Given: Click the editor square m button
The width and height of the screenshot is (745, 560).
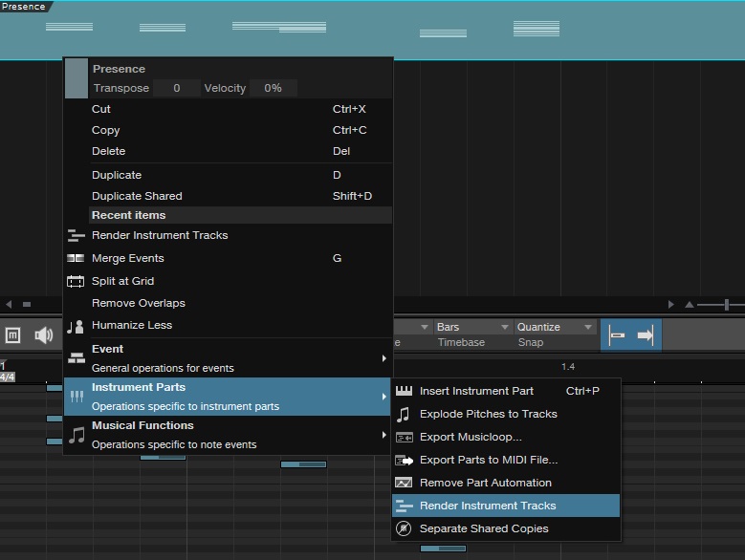Looking at the screenshot, I should (x=12, y=335).
